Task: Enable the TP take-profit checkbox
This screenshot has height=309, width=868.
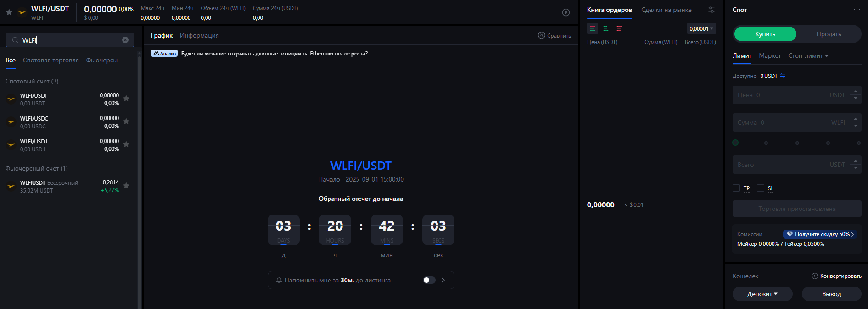Action: (x=736, y=188)
